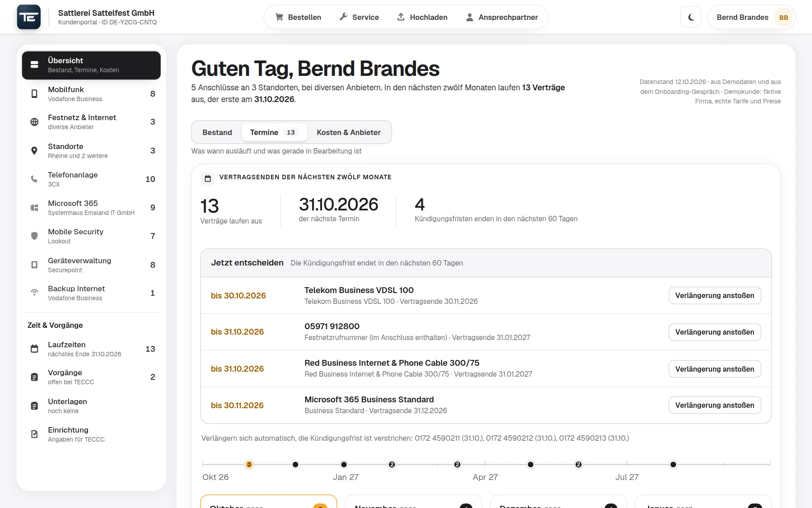Open Geräteverwaltung device icon
The width and height of the screenshot is (812, 508).
pyautogui.click(x=34, y=265)
